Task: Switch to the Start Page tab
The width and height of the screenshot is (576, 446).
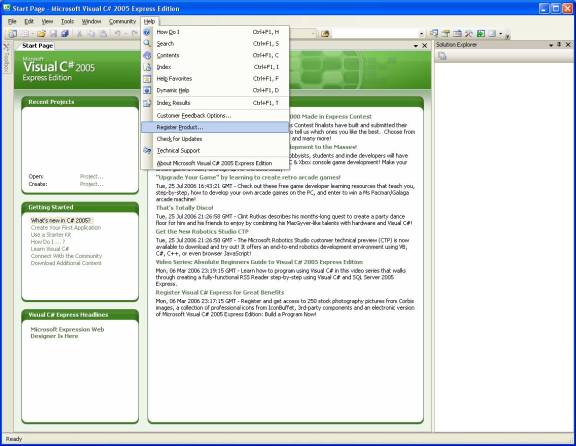Action: click(x=37, y=46)
